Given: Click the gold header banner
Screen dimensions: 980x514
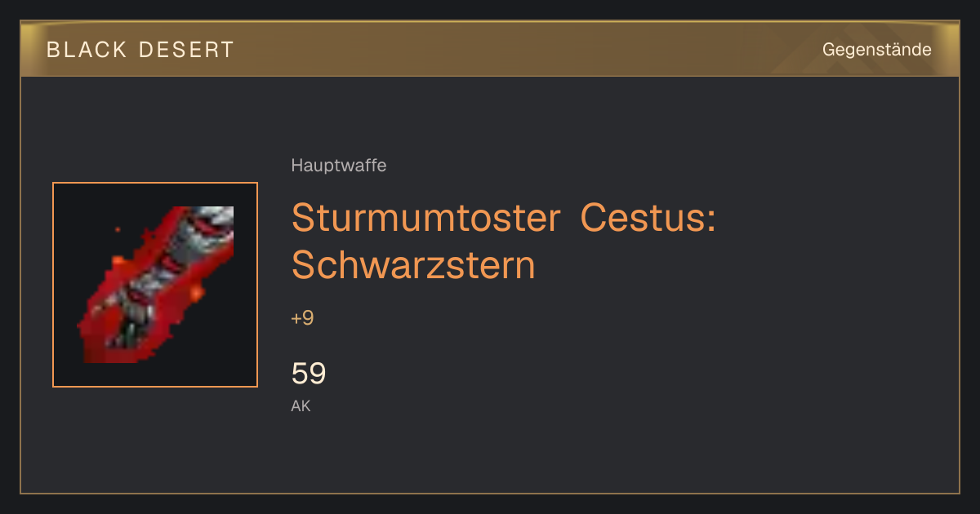Looking at the screenshot, I should (490, 49).
